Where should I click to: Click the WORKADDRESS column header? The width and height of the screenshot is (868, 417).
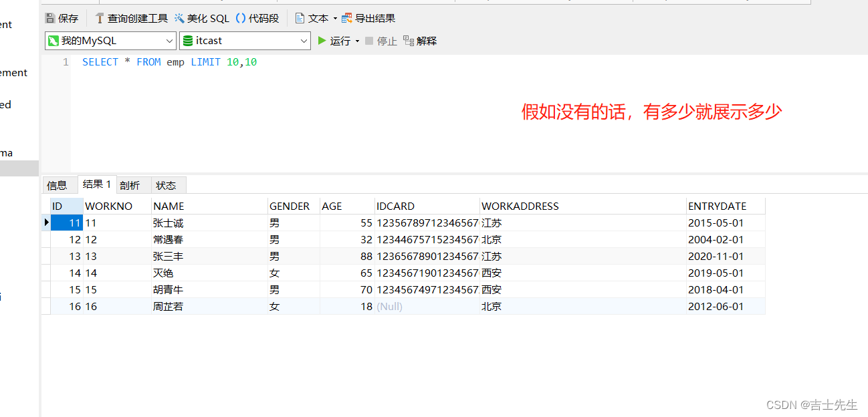[x=583, y=206]
